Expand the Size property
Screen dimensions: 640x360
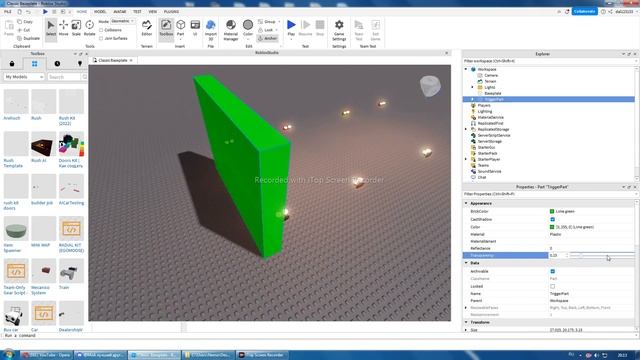pyautogui.click(x=466, y=330)
